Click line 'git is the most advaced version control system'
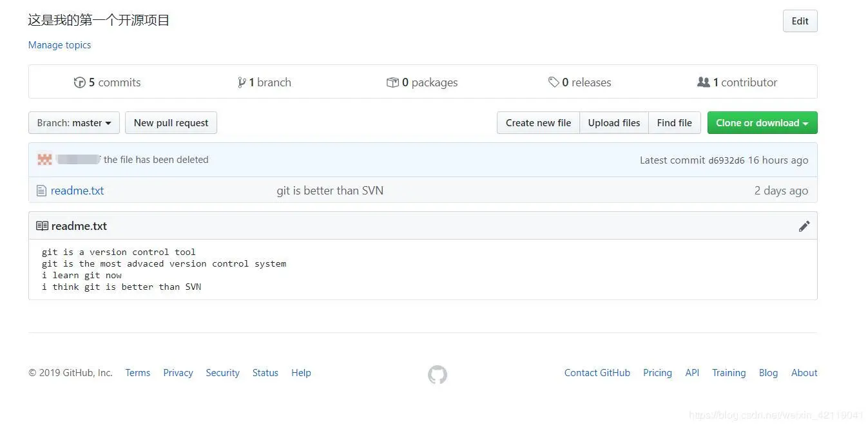Image resolution: width=868 pixels, height=427 pixels. pyautogui.click(x=164, y=263)
